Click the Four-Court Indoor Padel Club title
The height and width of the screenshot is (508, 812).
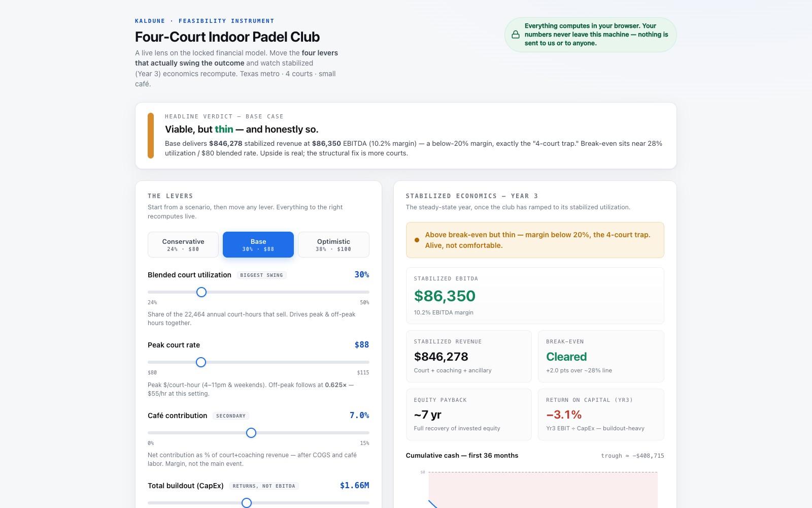point(227,37)
